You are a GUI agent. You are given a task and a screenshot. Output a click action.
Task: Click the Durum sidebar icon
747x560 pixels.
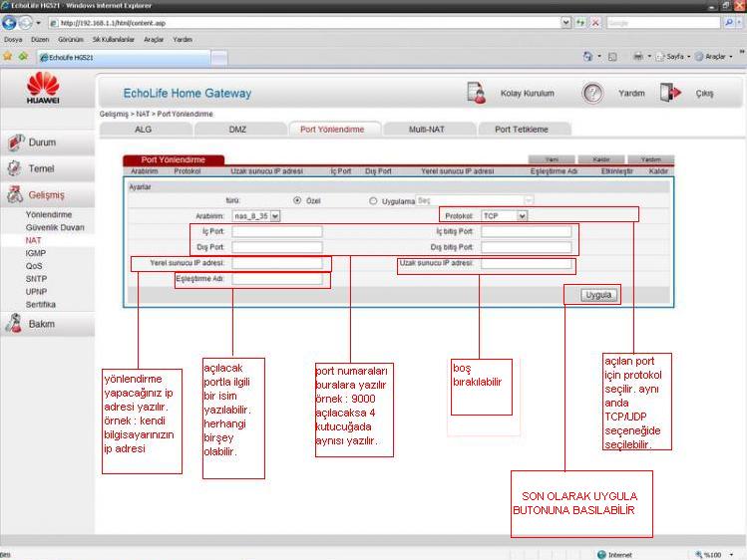(15, 142)
